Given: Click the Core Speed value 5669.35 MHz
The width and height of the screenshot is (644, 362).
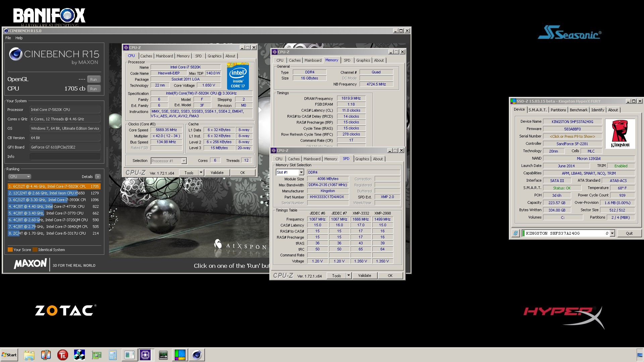Looking at the screenshot, I should 166,130.
